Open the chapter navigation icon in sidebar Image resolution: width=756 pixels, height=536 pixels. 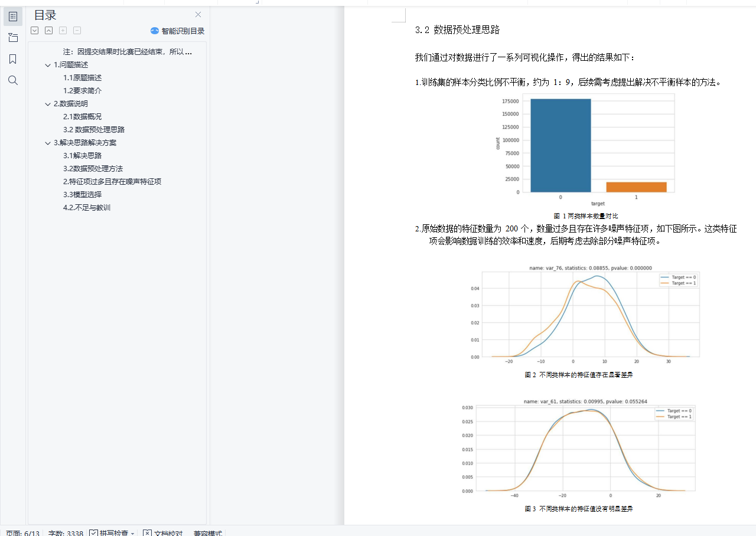click(x=13, y=38)
